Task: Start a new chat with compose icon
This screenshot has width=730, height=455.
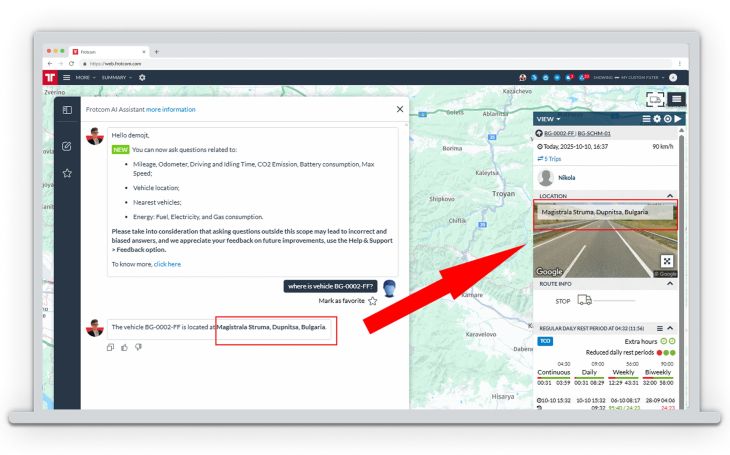Action: tap(67, 146)
